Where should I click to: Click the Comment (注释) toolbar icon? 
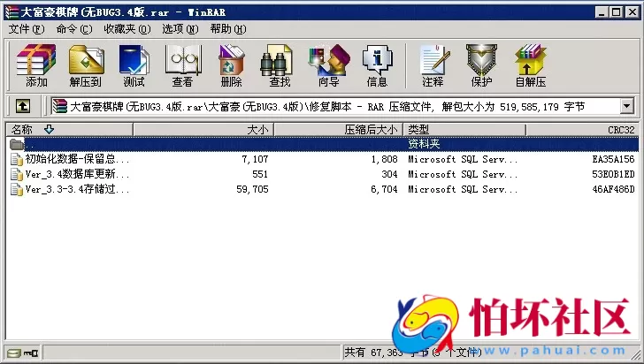433,65
